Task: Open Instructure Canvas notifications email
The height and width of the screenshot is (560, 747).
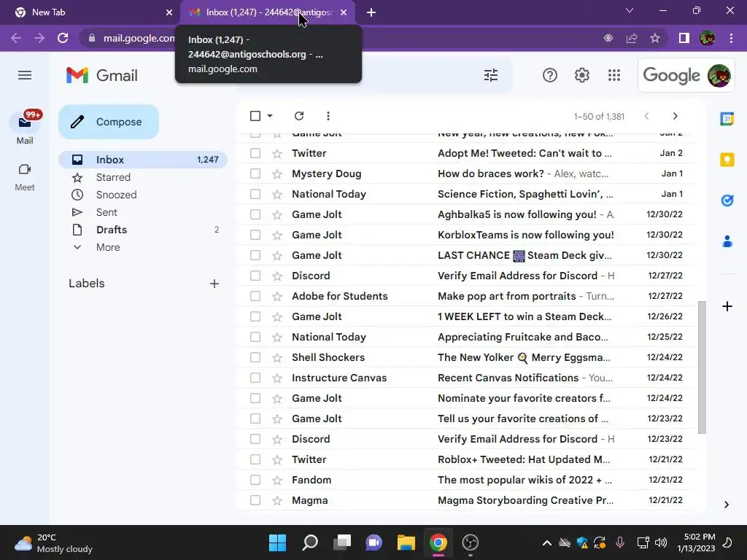Action: pos(466,378)
